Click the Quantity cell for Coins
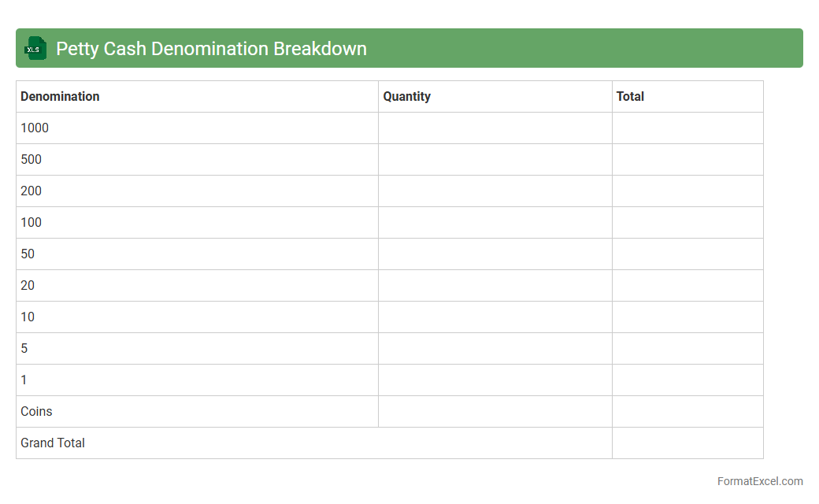 (495, 411)
